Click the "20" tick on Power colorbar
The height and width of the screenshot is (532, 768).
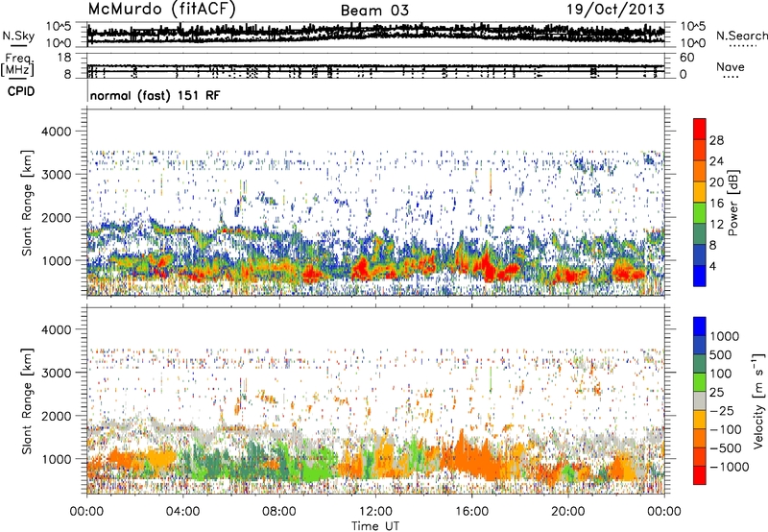pos(716,182)
